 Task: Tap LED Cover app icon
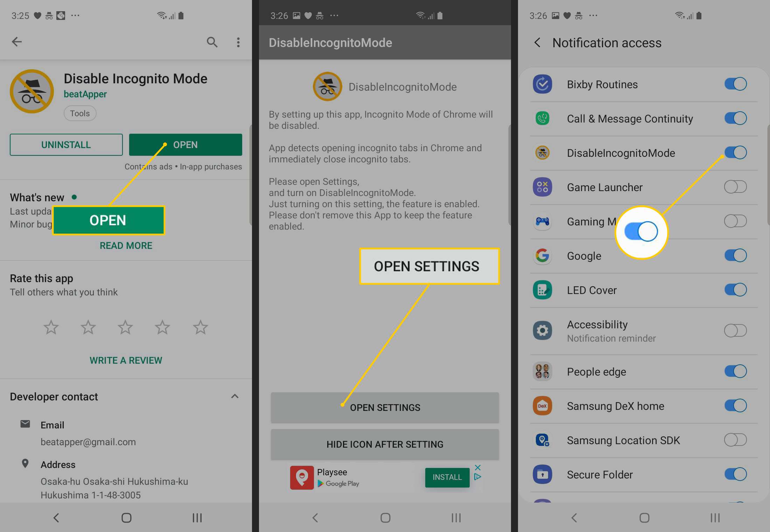click(x=542, y=290)
